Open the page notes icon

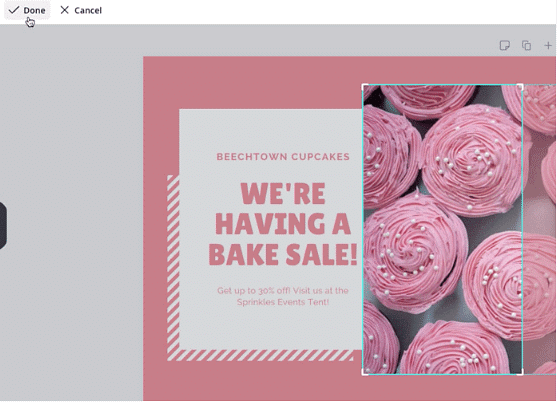tap(505, 45)
